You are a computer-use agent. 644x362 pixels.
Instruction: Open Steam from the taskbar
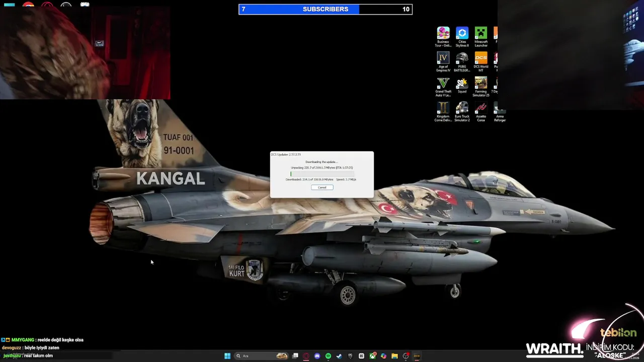tap(339, 356)
